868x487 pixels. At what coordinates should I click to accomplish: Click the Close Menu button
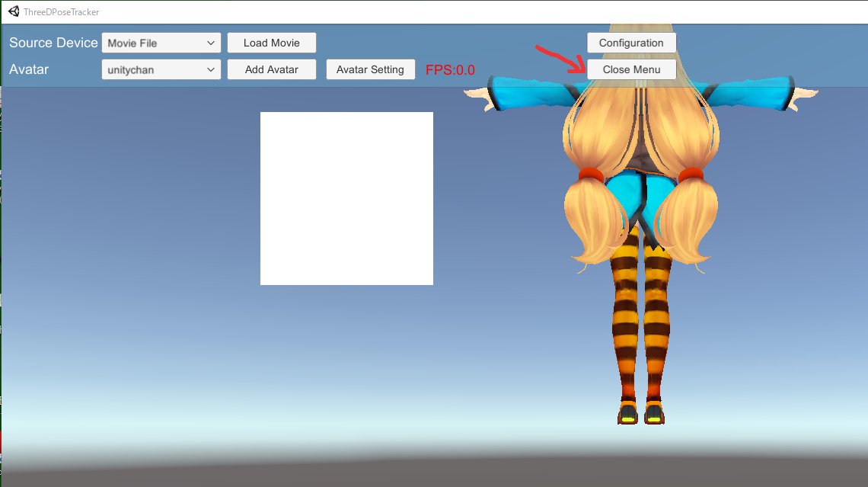point(631,69)
